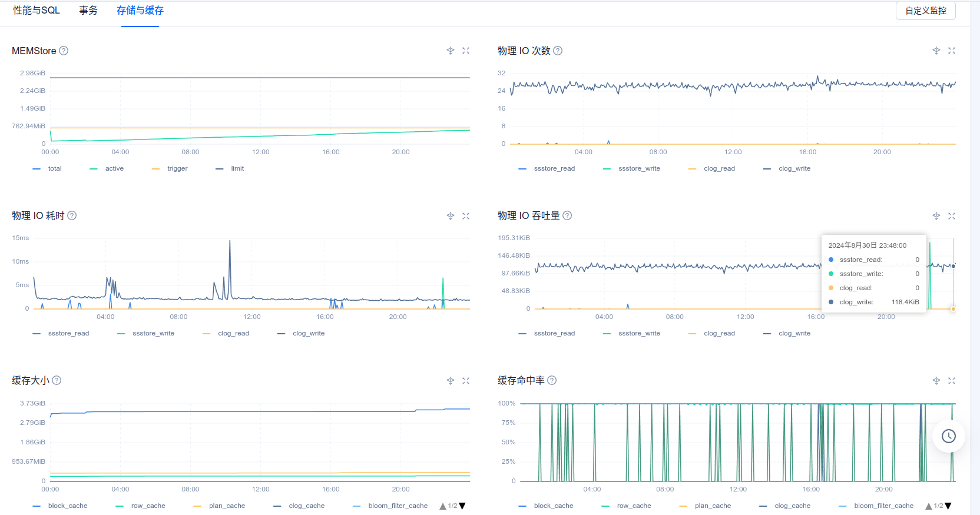Toggle clog_read in 物理 IO 耗时 legend

click(x=226, y=333)
